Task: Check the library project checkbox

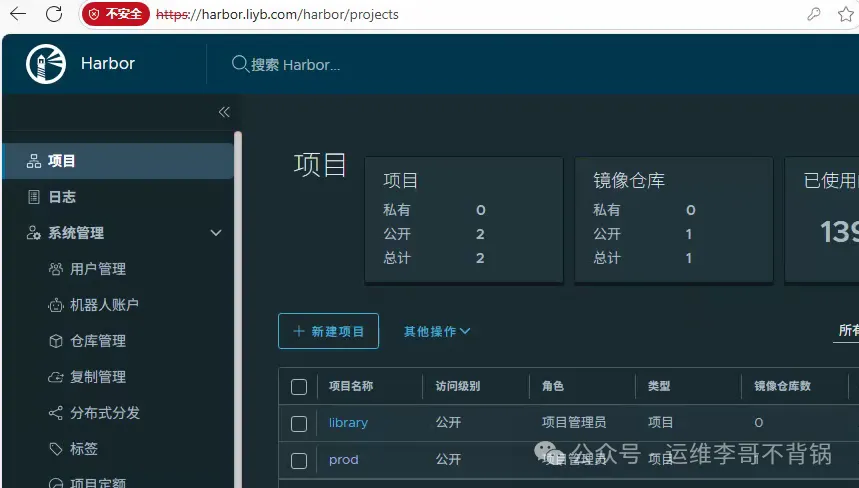Action: coord(299,423)
